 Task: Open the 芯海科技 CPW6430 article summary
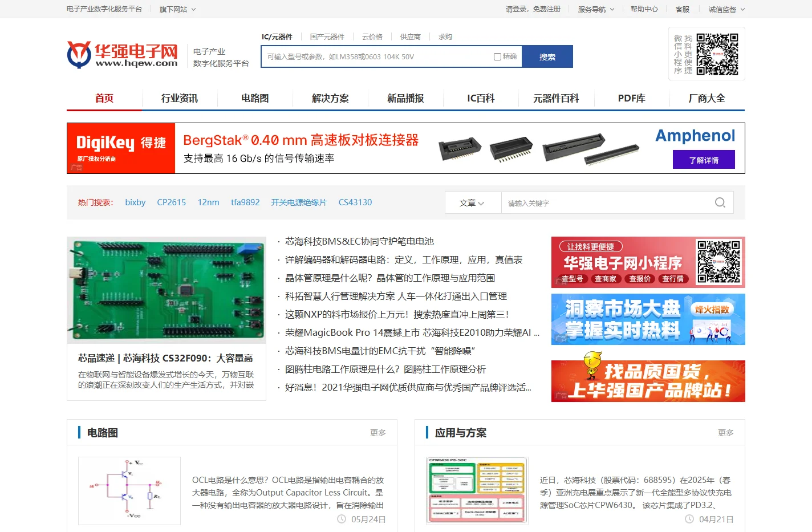636,493
